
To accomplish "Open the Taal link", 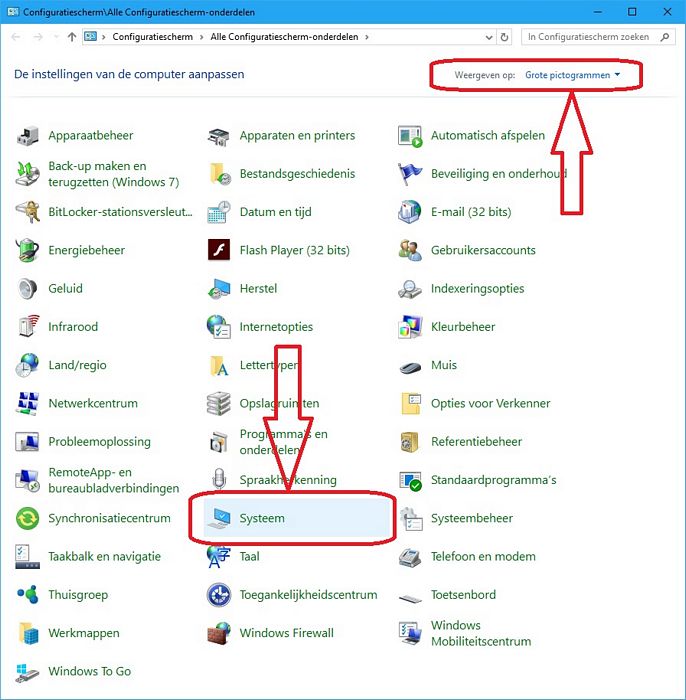I will [x=249, y=557].
